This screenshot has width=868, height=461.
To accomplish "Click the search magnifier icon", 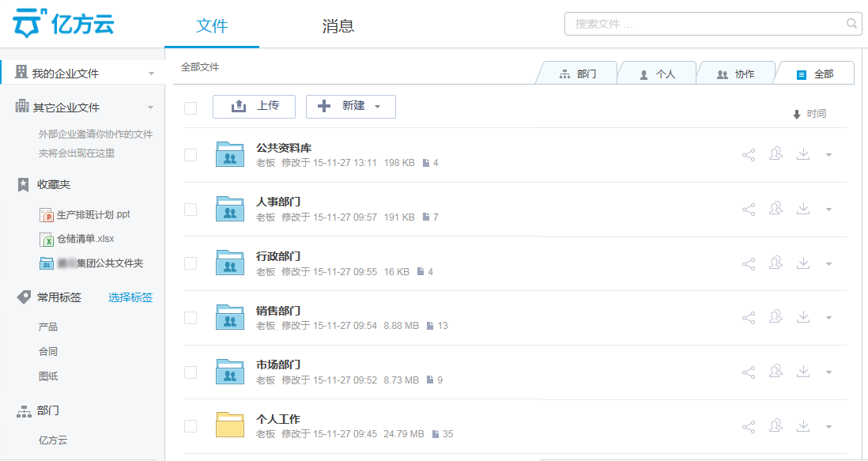I will (852, 24).
